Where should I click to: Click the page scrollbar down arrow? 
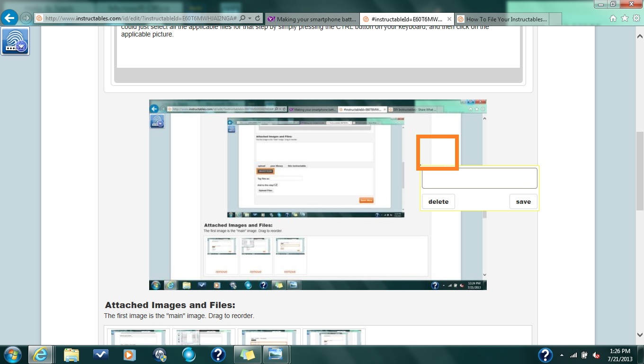(640, 334)
